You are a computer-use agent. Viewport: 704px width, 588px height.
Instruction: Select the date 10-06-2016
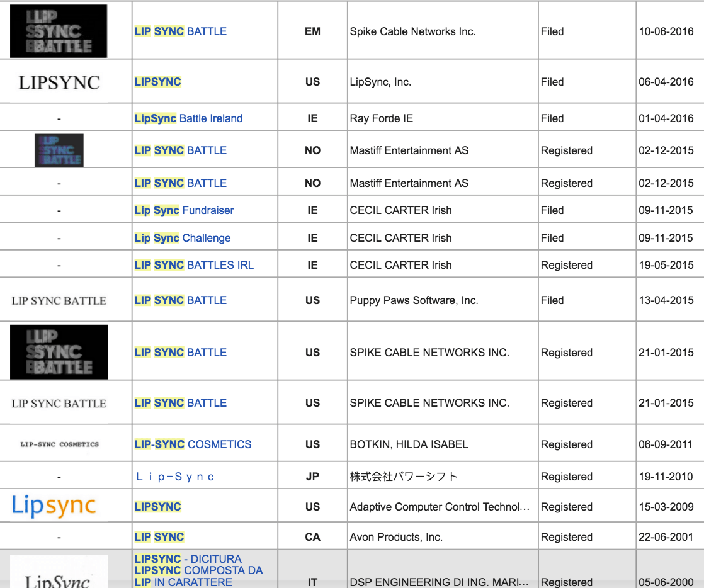click(x=666, y=31)
